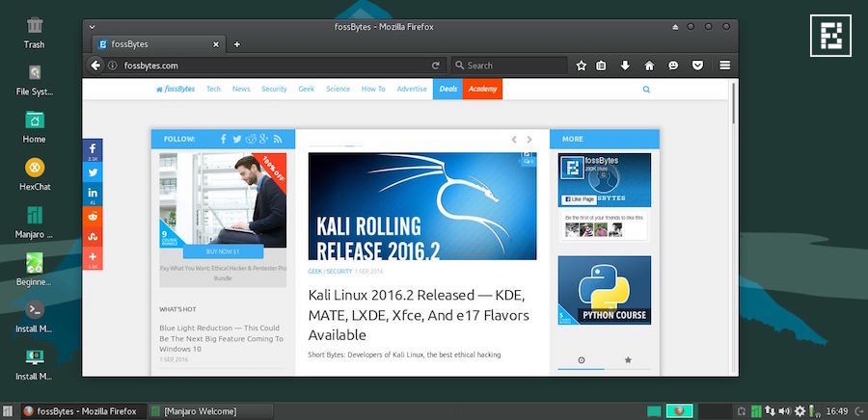Open the website search magnifier icon

[x=646, y=90]
